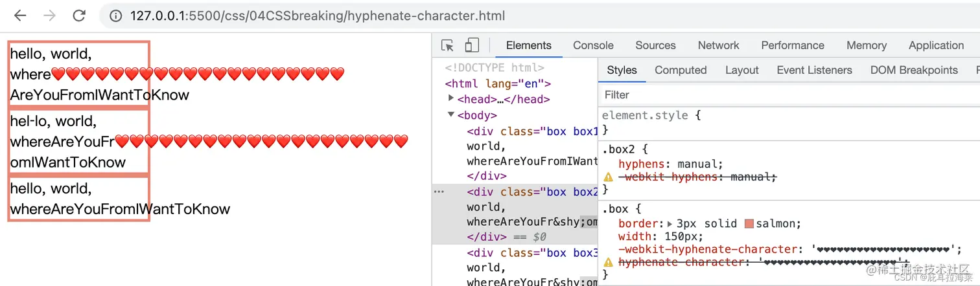Select the Event Listeners sidebar tab
This screenshot has height=286, width=980.
click(x=814, y=70)
